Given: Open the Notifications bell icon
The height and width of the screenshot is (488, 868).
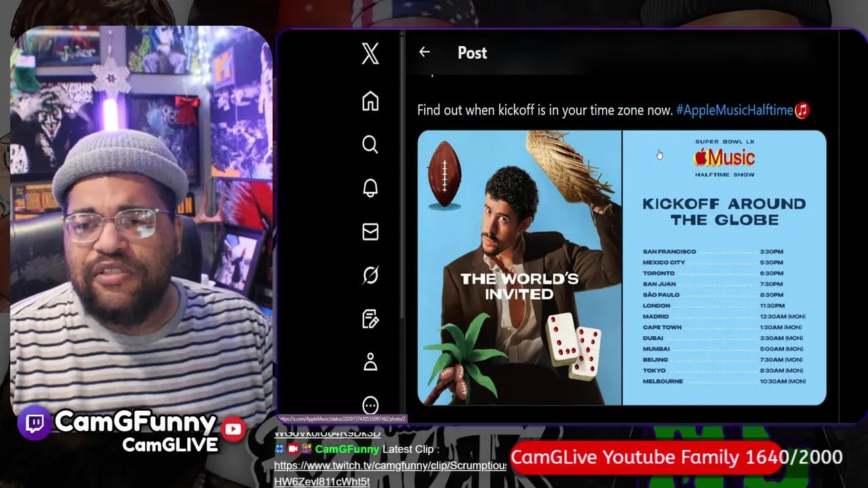Looking at the screenshot, I should point(370,188).
